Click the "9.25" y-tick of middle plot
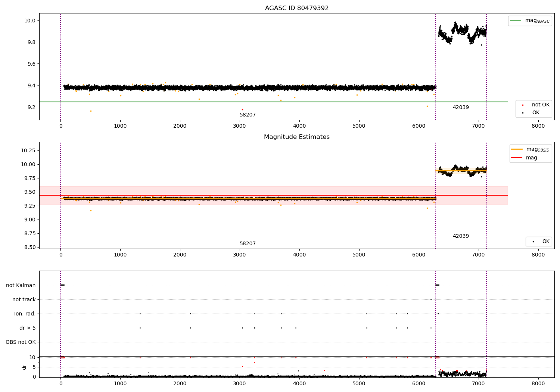The image size is (560, 392). (x=30, y=206)
